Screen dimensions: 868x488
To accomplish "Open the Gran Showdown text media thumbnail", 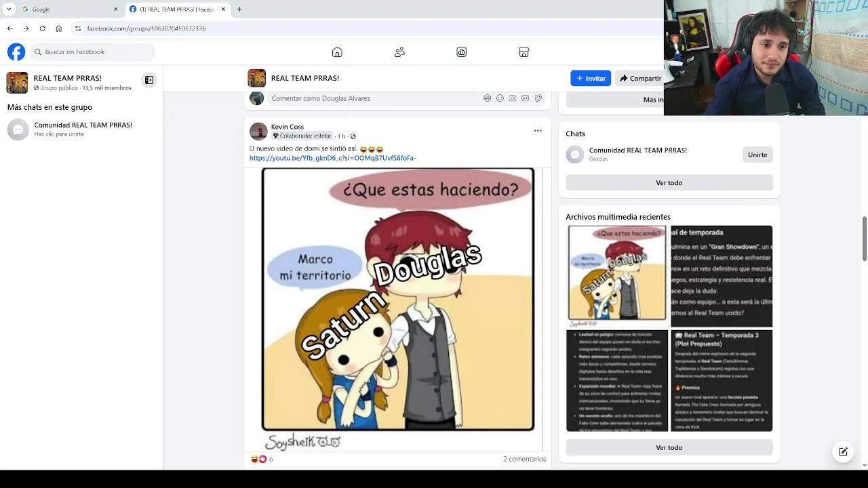I will [722, 277].
